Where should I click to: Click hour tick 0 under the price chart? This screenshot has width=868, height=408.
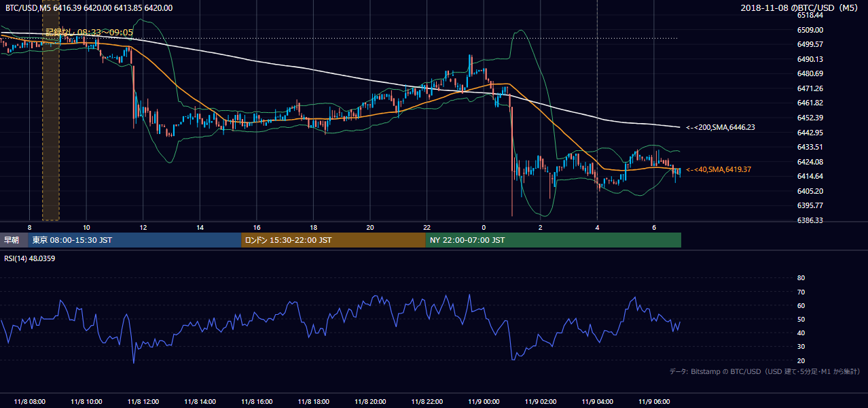[484, 227]
